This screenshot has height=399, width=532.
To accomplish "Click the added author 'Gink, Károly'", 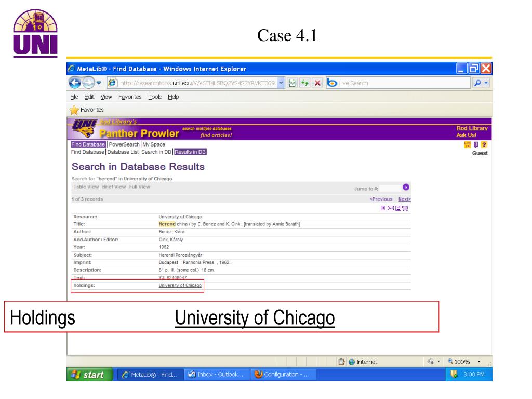I will point(170,240).
